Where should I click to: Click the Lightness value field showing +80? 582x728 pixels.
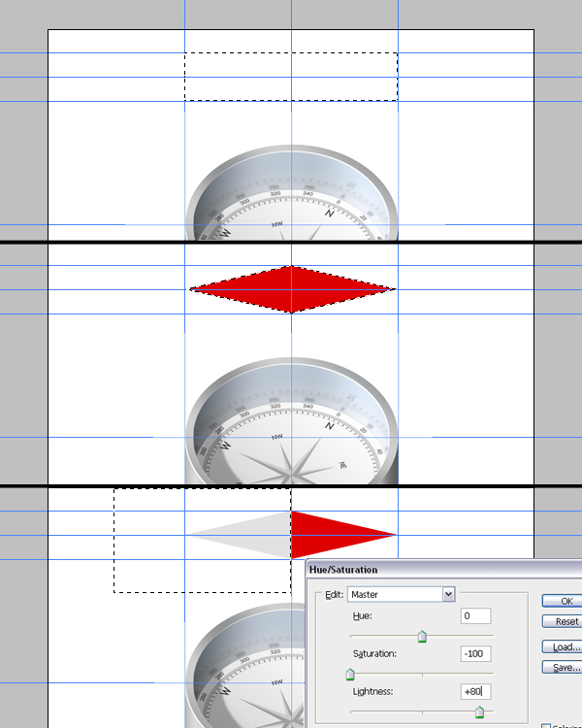(x=475, y=691)
